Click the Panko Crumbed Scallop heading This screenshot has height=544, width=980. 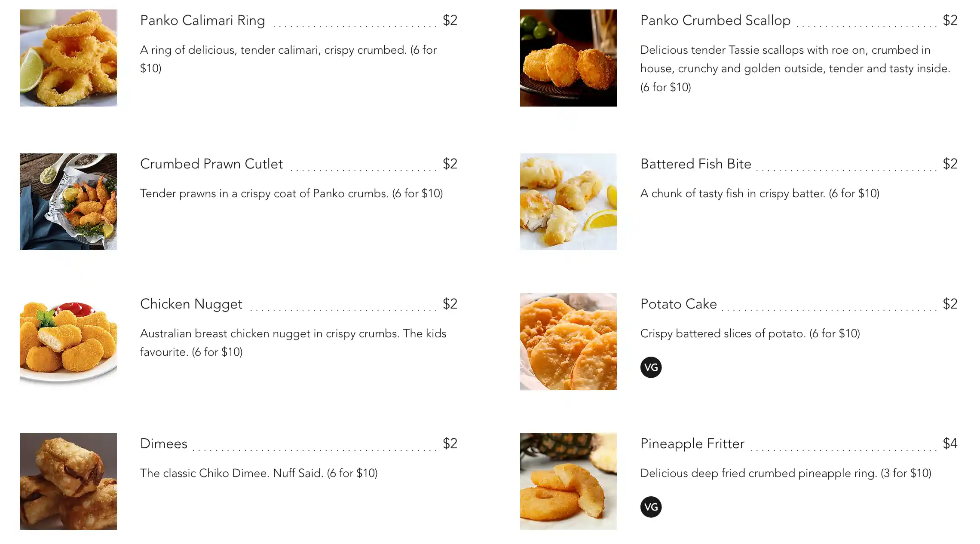click(715, 21)
